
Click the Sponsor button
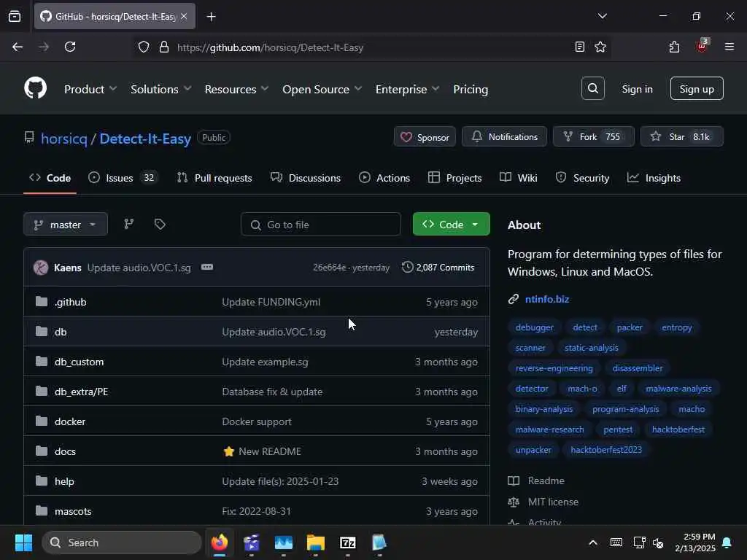tap(425, 137)
